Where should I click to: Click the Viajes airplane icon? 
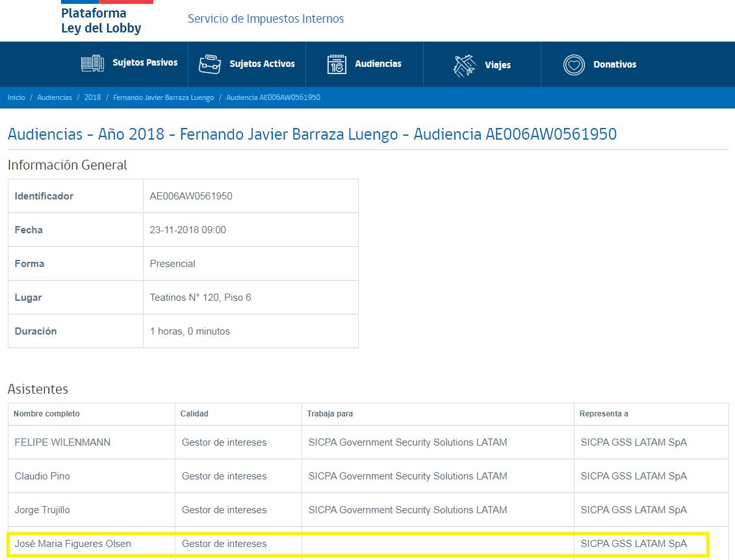click(465, 65)
